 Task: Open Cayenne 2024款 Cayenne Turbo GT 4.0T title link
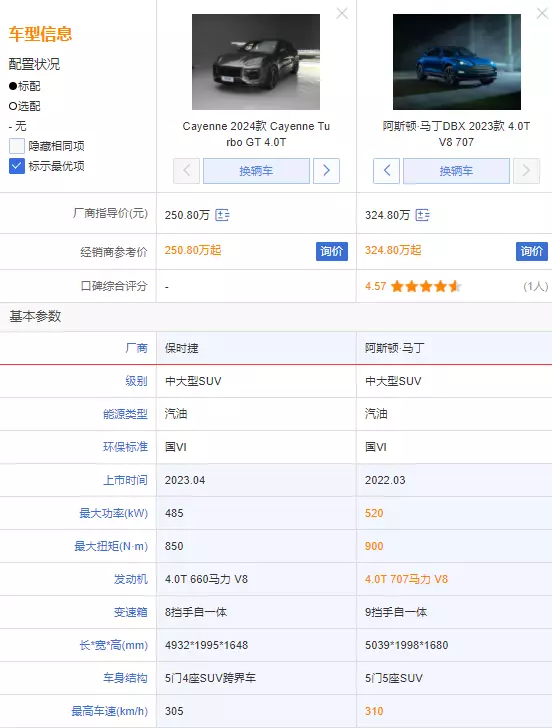pyautogui.click(x=256, y=134)
